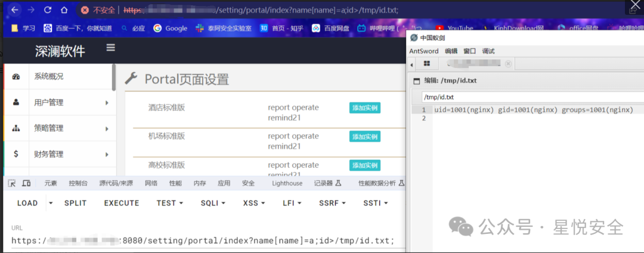The width and height of the screenshot is (644, 253).
Task: Click the 深澜软件 logo text
Action: pos(60,51)
